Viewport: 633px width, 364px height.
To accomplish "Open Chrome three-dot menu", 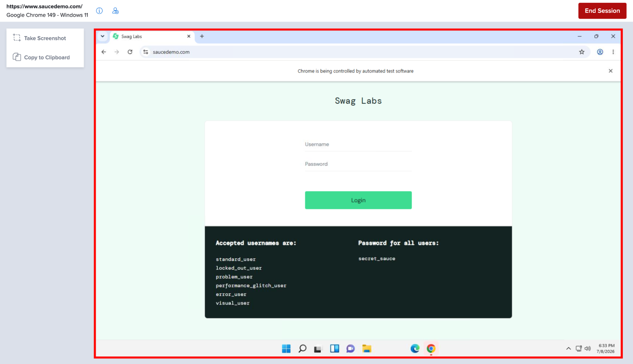I will click(613, 52).
